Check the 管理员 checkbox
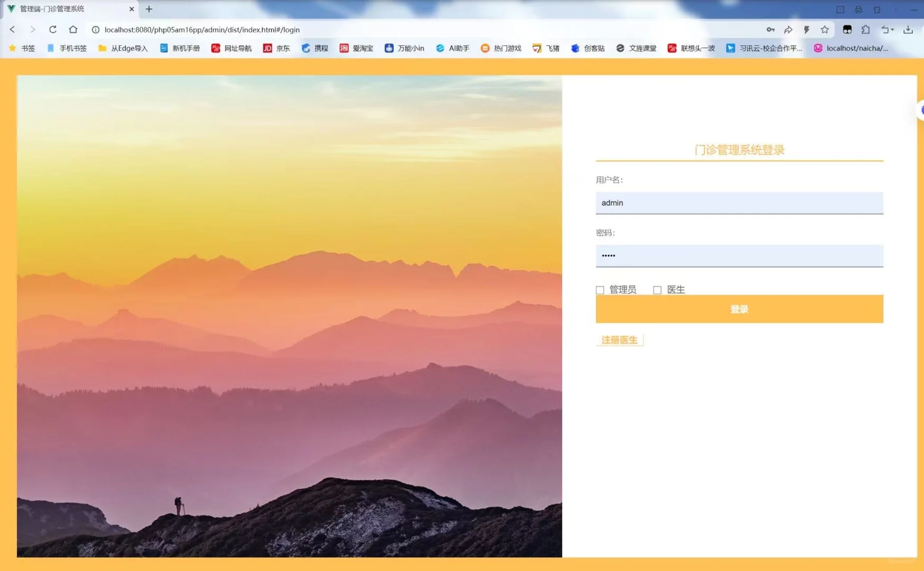This screenshot has height=571, width=924. pyautogui.click(x=600, y=290)
